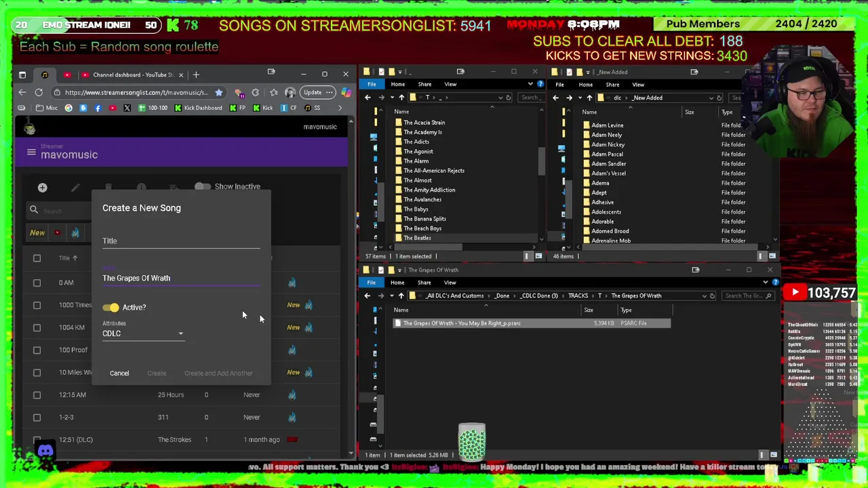Toggle the Show Inactive switch

click(202, 186)
